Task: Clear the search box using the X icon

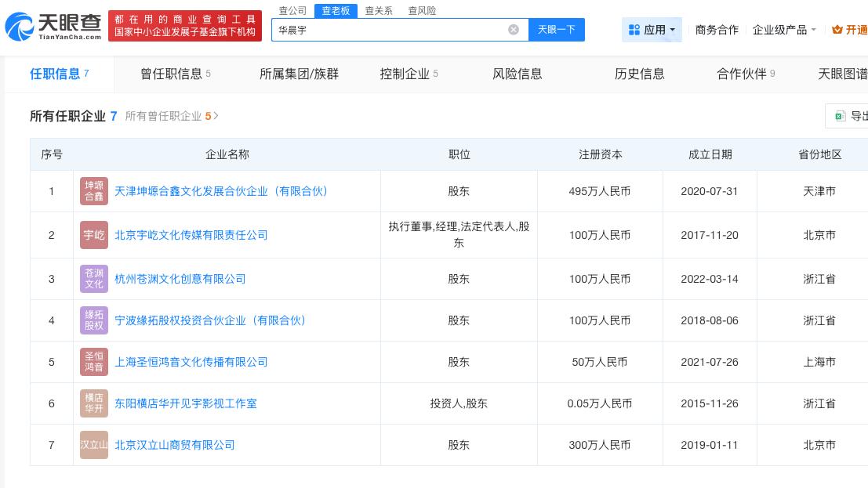Action: tap(514, 29)
